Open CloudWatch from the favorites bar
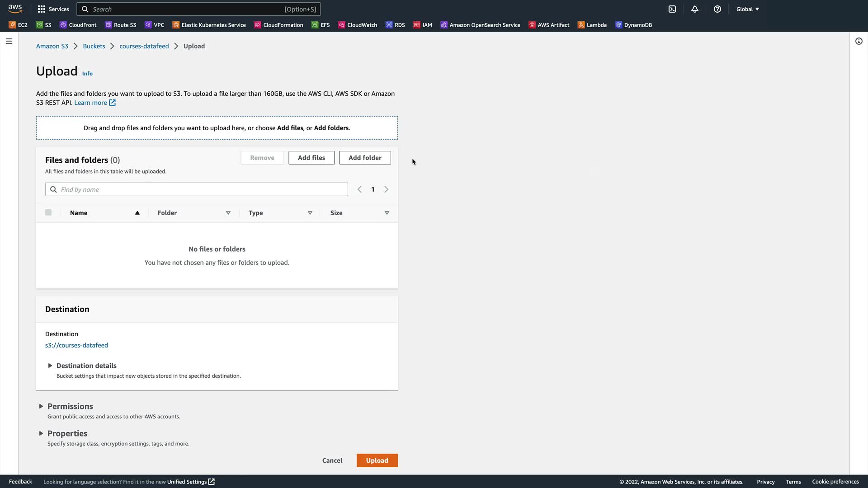 click(358, 25)
